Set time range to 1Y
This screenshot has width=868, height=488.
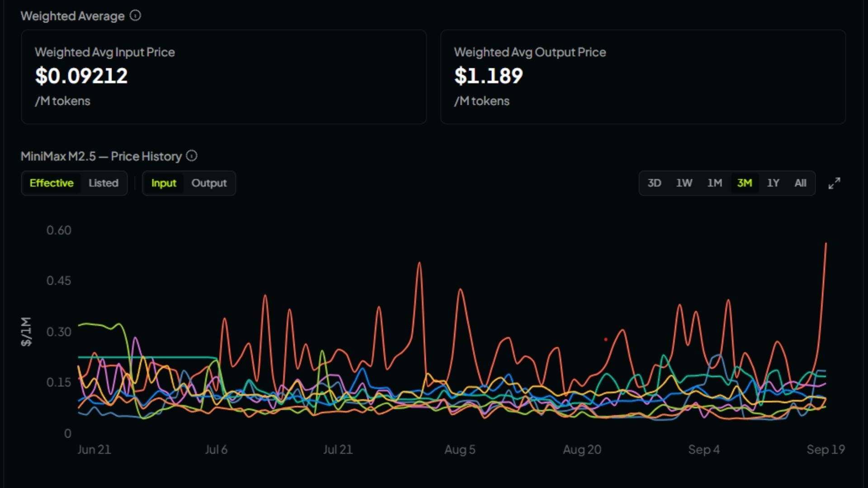click(773, 183)
